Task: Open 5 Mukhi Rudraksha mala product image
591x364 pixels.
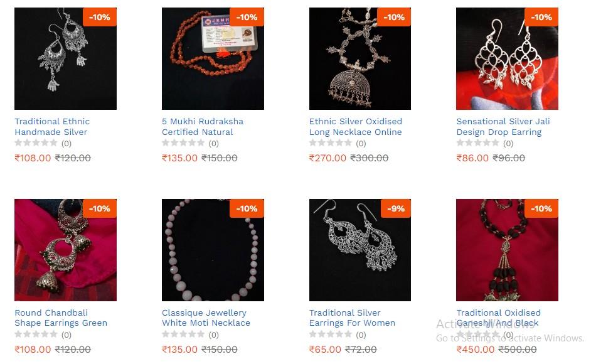Action: (x=213, y=58)
